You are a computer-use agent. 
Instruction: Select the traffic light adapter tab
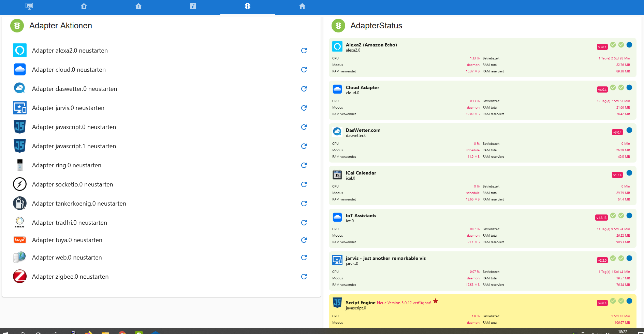coord(248,6)
